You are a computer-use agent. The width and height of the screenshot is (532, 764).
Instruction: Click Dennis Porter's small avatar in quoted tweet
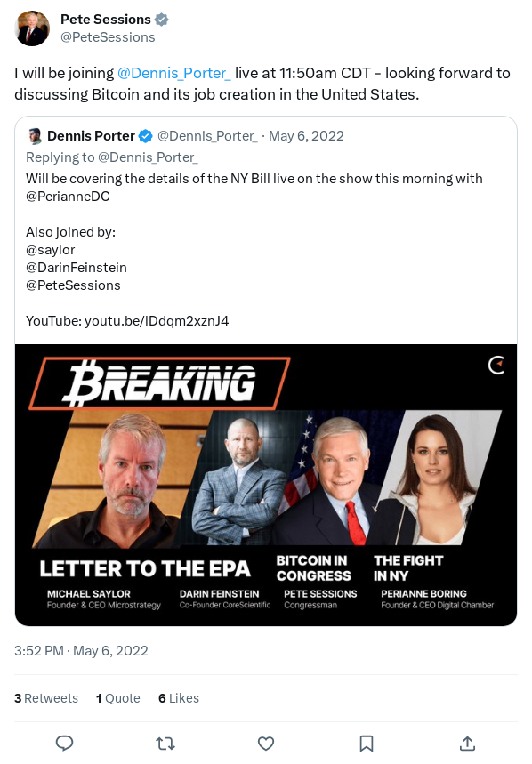tap(35, 136)
